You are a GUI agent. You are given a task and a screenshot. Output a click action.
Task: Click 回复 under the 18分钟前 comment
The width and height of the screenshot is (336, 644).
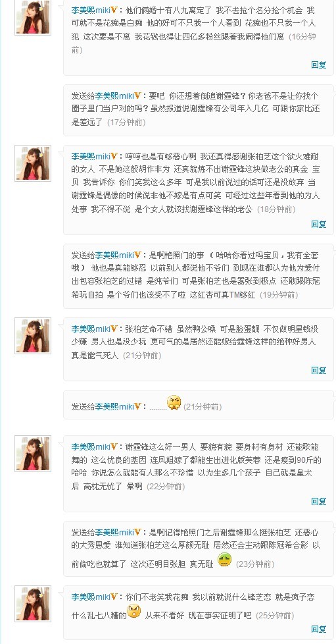pos(319,224)
